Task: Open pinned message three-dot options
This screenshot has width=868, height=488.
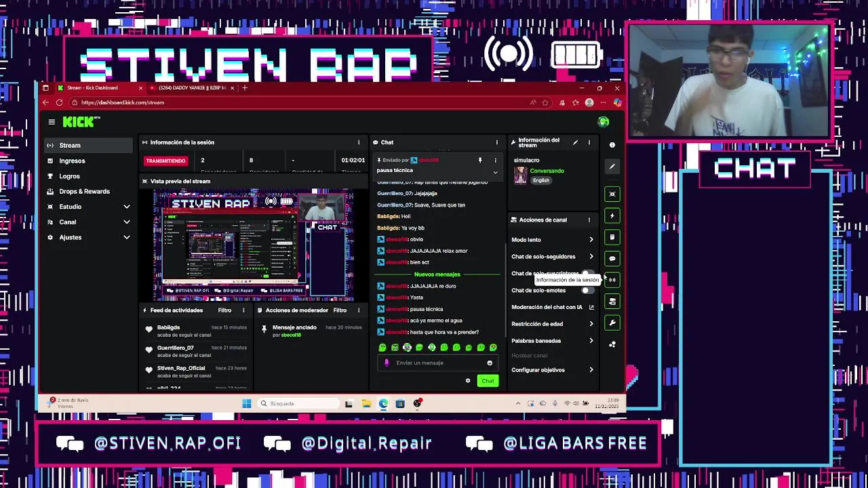Action: tap(495, 161)
